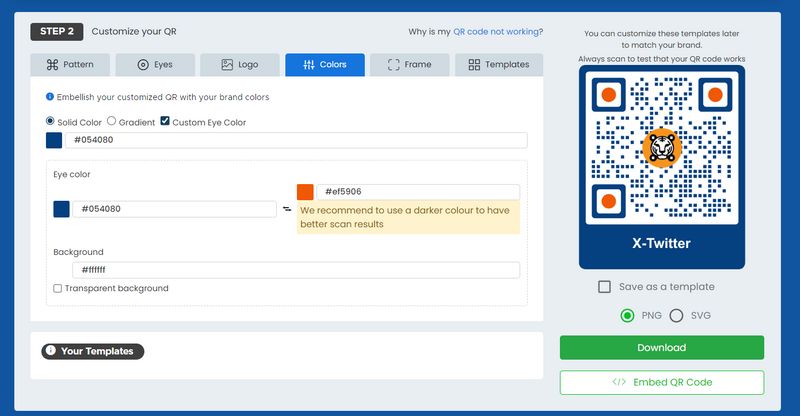Viewport: 800px width, 416px height.
Task: Click the eye color #054080 input field
Action: pyautogui.click(x=174, y=209)
